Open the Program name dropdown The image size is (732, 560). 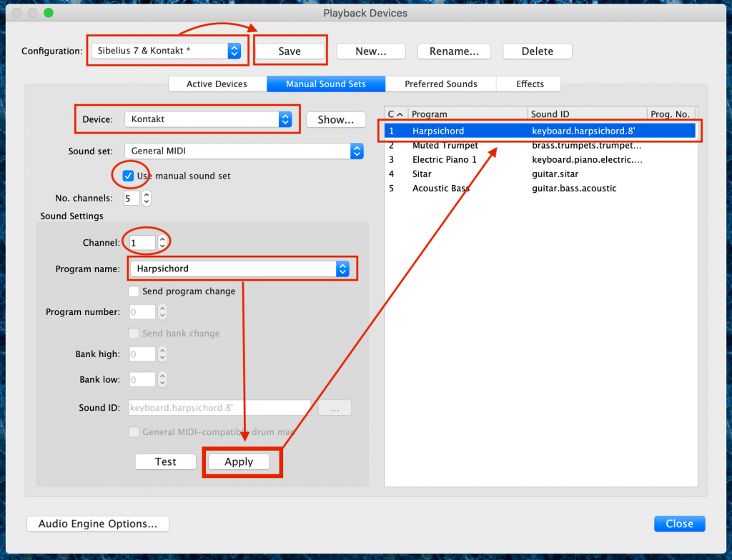tap(242, 268)
